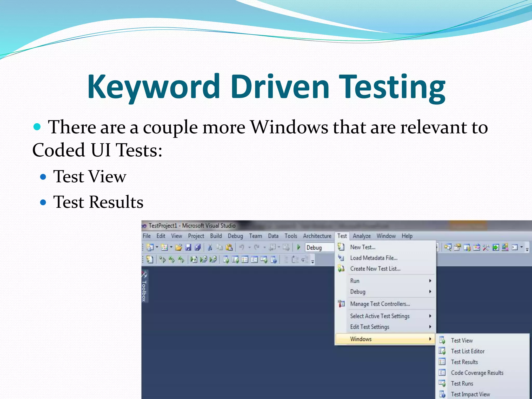Select Test Results from Windows submenu

pos(464,362)
